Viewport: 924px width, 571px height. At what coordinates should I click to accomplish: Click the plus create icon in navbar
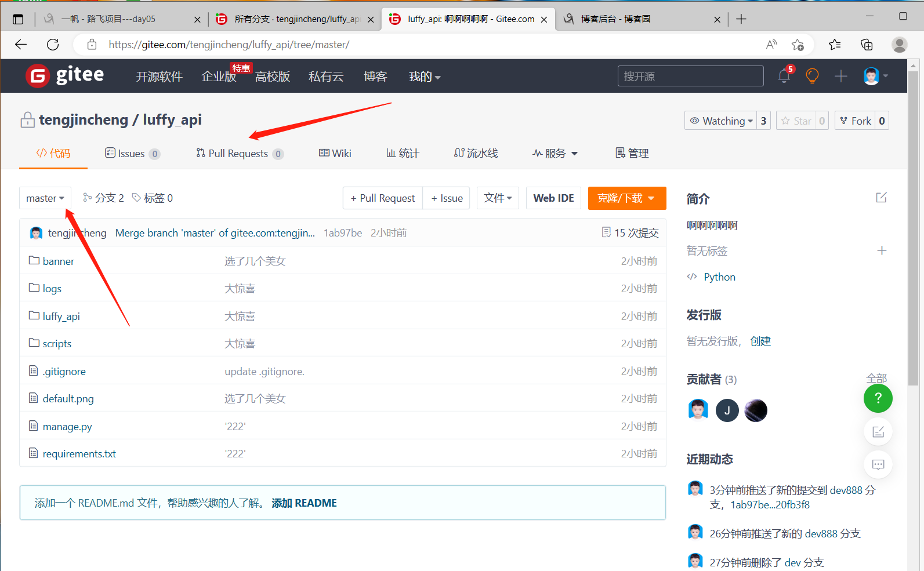point(841,76)
